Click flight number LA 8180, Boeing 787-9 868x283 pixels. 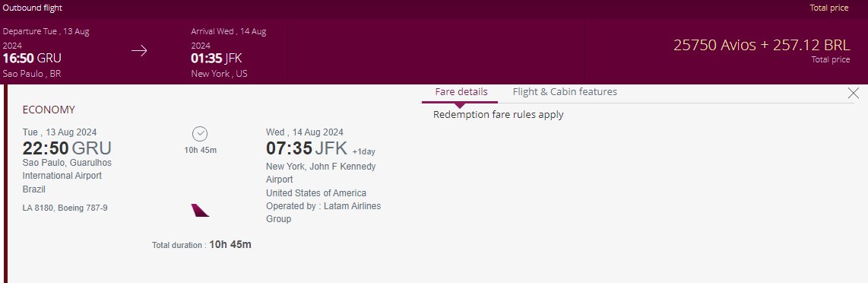tap(65, 208)
